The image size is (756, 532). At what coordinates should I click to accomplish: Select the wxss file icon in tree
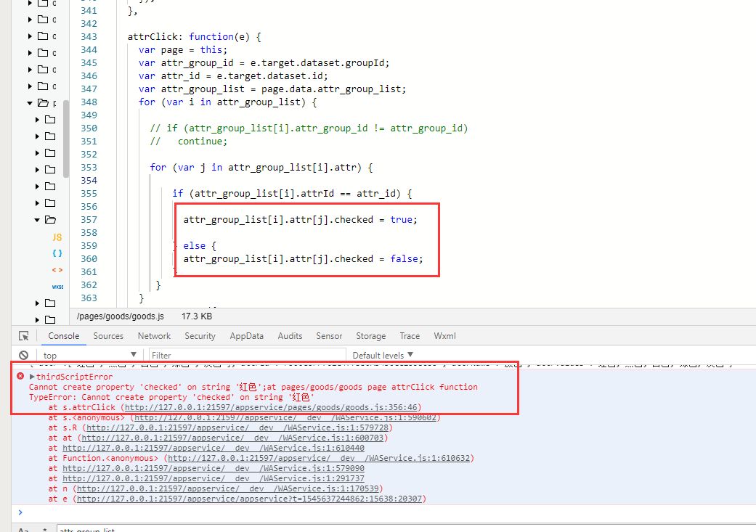click(x=57, y=287)
